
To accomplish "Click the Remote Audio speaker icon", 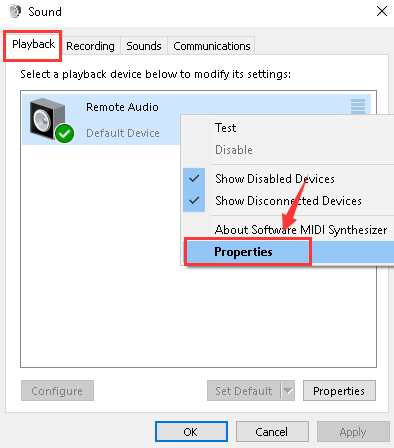I will click(47, 119).
